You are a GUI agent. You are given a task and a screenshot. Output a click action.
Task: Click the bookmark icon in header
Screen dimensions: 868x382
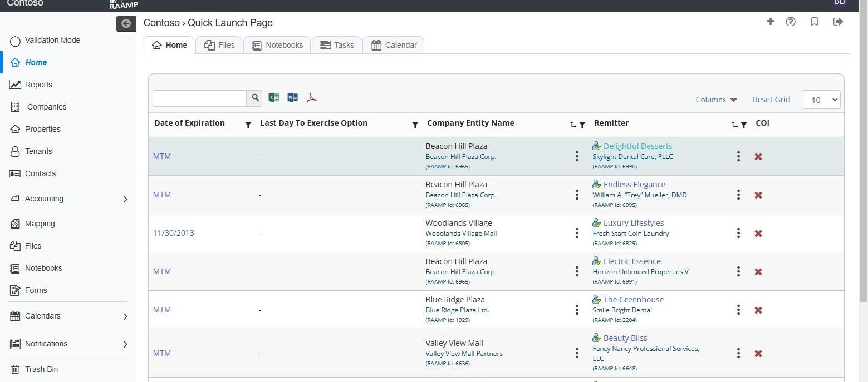pyautogui.click(x=814, y=22)
